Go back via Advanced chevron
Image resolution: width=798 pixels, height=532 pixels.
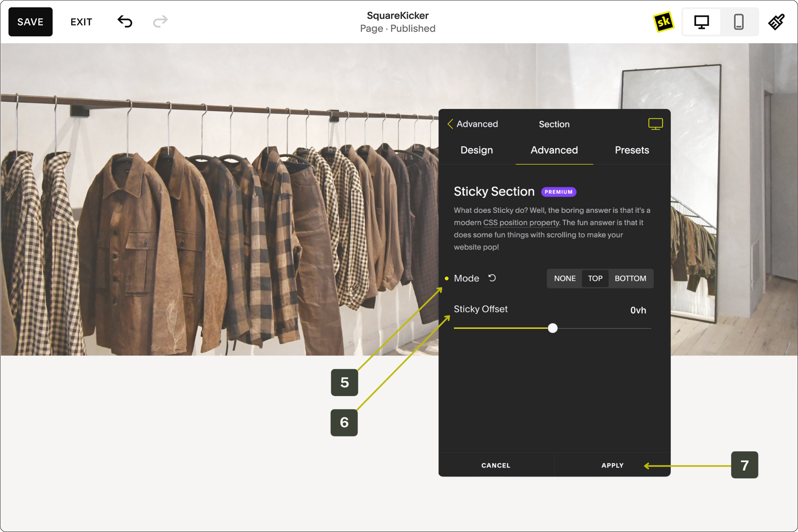click(x=450, y=124)
